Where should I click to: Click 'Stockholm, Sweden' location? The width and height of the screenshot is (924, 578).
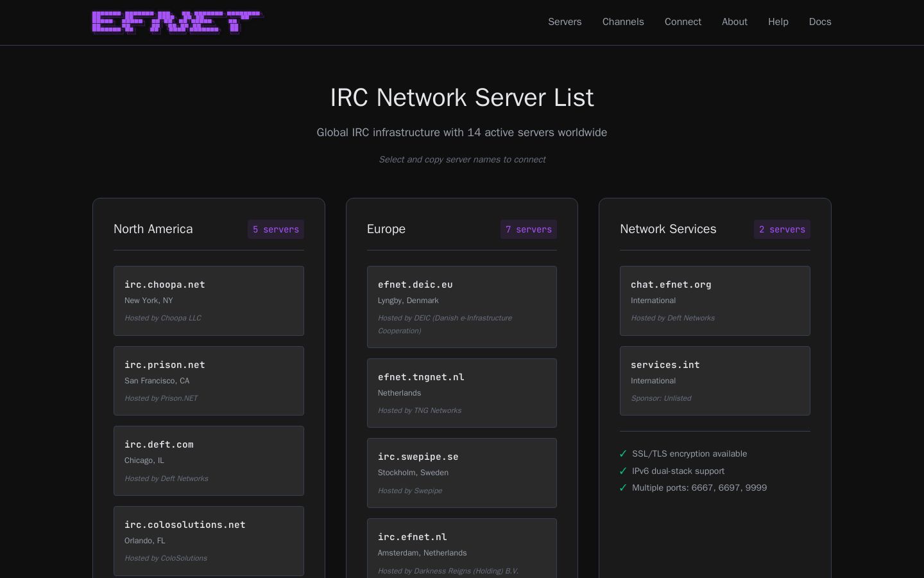413,473
